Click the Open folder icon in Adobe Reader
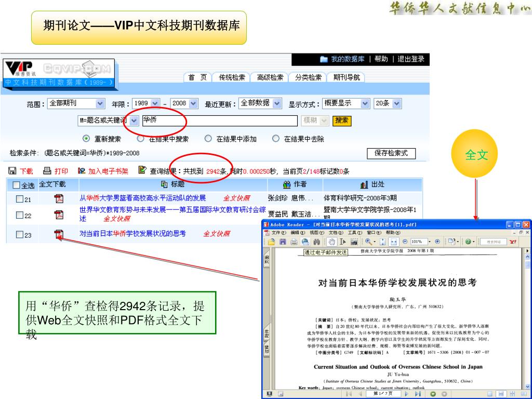The width and height of the screenshot is (532, 399). point(271,242)
